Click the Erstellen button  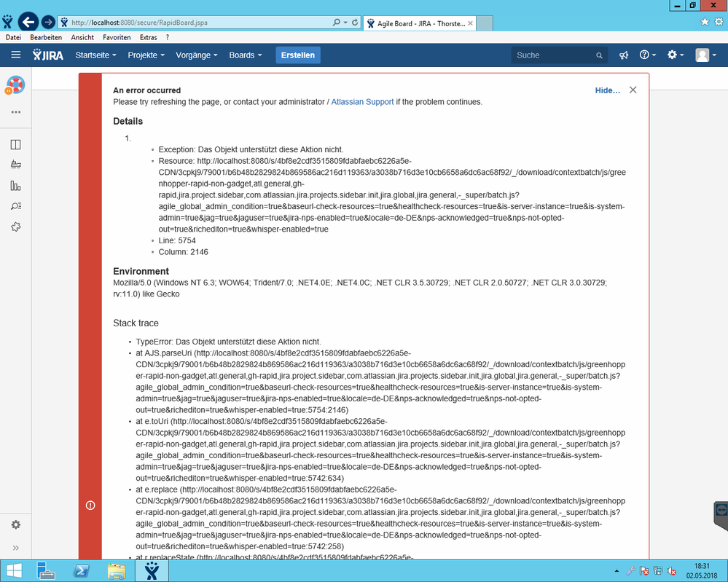click(x=297, y=55)
